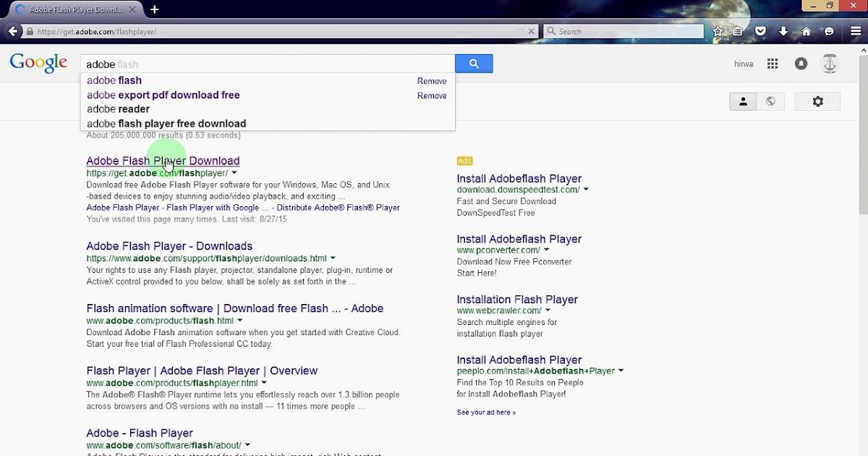Expand options arrow beside get.adobe.com/flashplayer URL

234,173
